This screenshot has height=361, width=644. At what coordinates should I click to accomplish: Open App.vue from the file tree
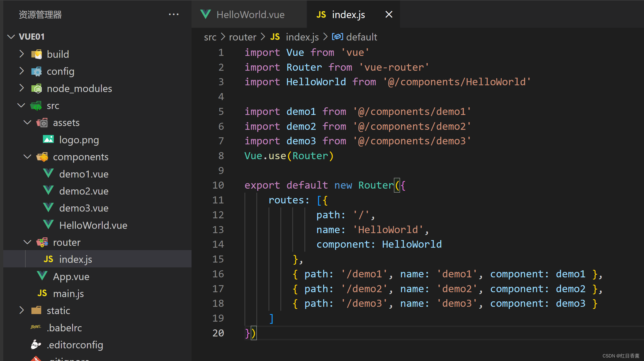pos(71,277)
